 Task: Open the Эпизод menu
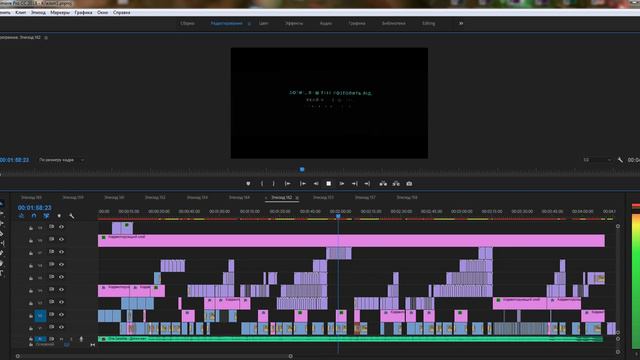click(x=38, y=12)
